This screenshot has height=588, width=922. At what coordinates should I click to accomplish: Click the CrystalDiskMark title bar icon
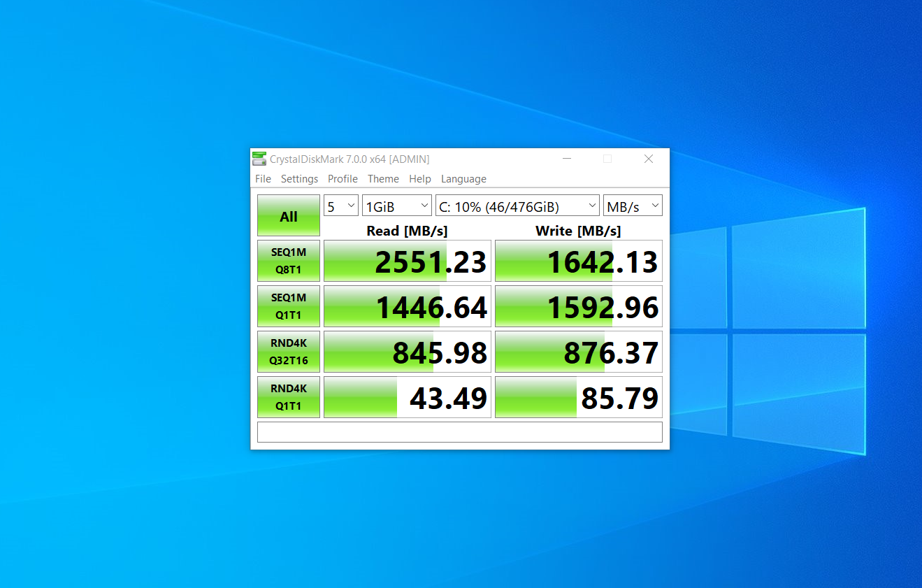coord(259,159)
